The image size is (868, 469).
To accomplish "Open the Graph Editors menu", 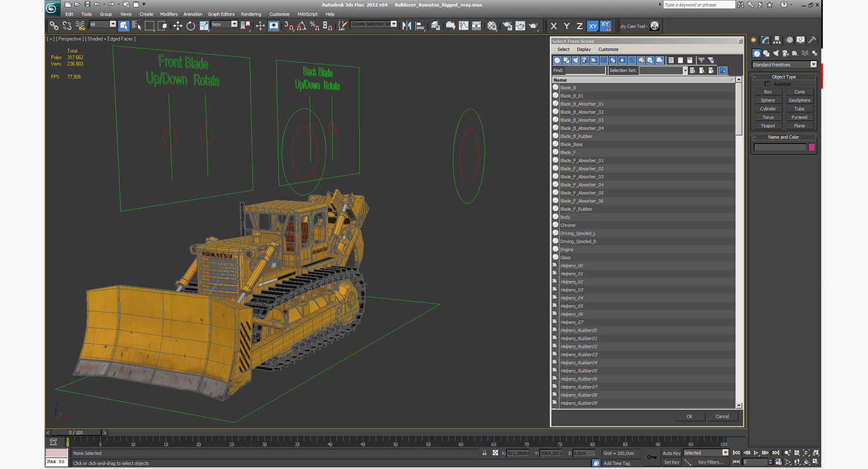I will (x=221, y=14).
